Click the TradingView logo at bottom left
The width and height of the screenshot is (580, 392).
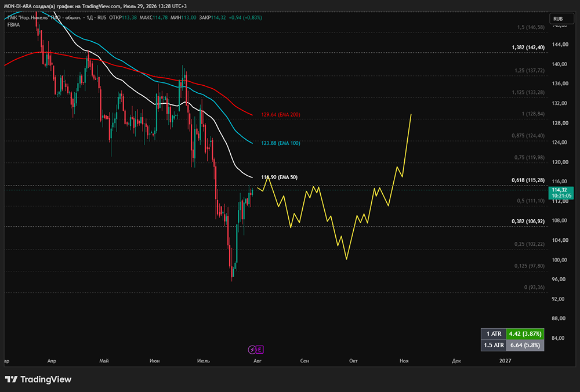tap(38, 379)
